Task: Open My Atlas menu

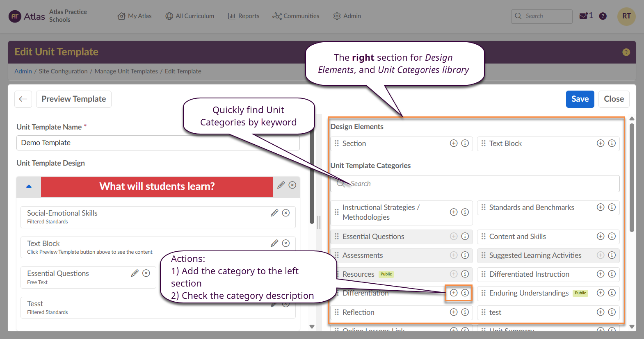Action: point(135,16)
